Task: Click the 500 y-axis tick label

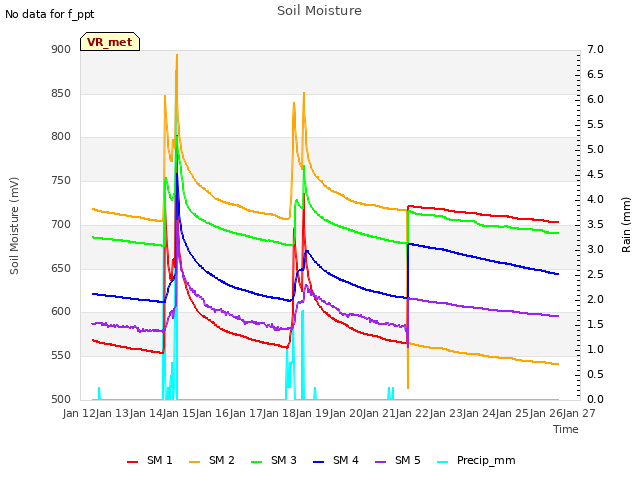Action: (x=61, y=399)
